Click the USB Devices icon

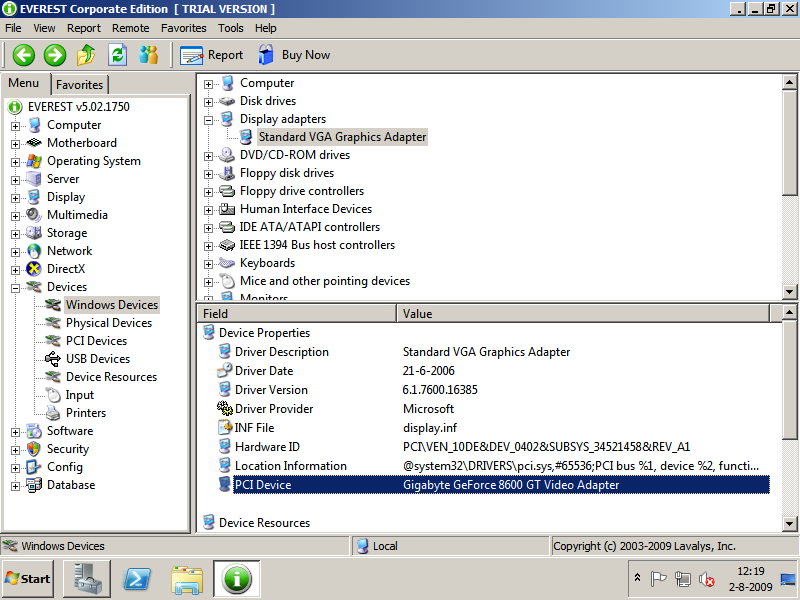click(53, 359)
